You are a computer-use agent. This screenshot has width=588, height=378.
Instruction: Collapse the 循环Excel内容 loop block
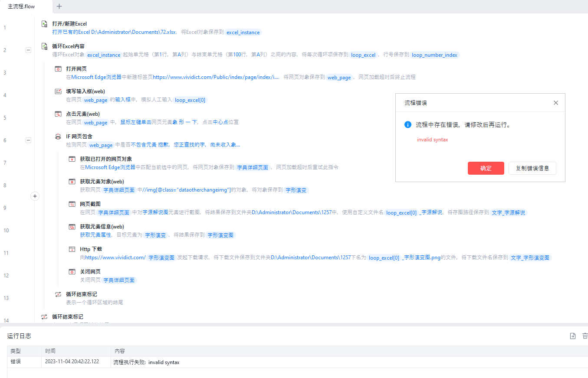click(28, 50)
